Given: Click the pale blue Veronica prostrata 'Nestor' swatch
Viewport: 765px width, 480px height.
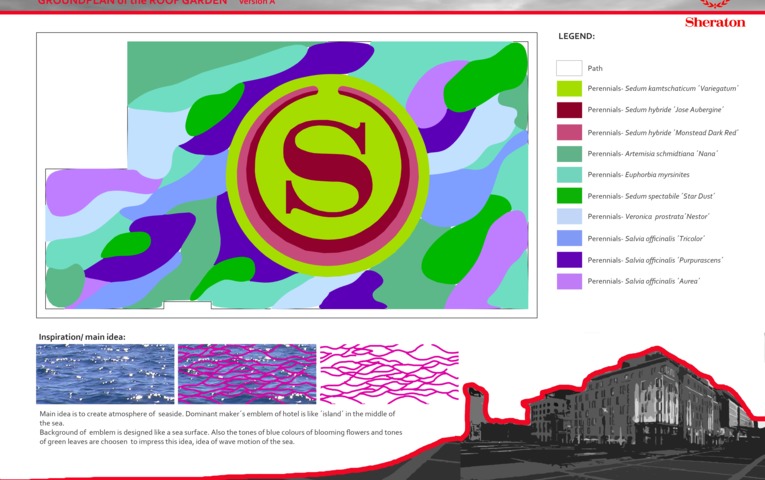Looking at the screenshot, I should pyautogui.click(x=569, y=217).
